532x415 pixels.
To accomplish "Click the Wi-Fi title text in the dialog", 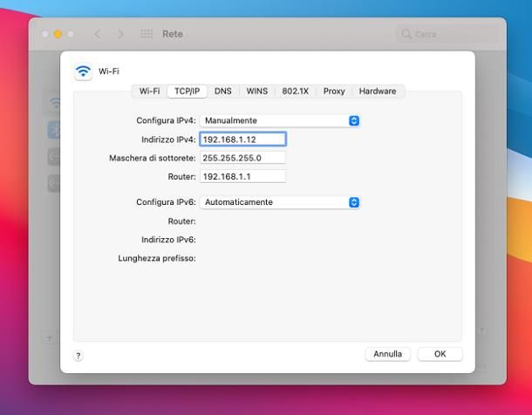I will click(108, 71).
